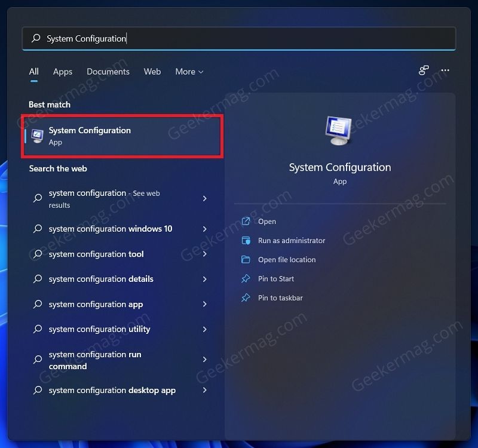The width and height of the screenshot is (478, 448).
Task: Click the Run as administrator shield icon
Action: 246,241
